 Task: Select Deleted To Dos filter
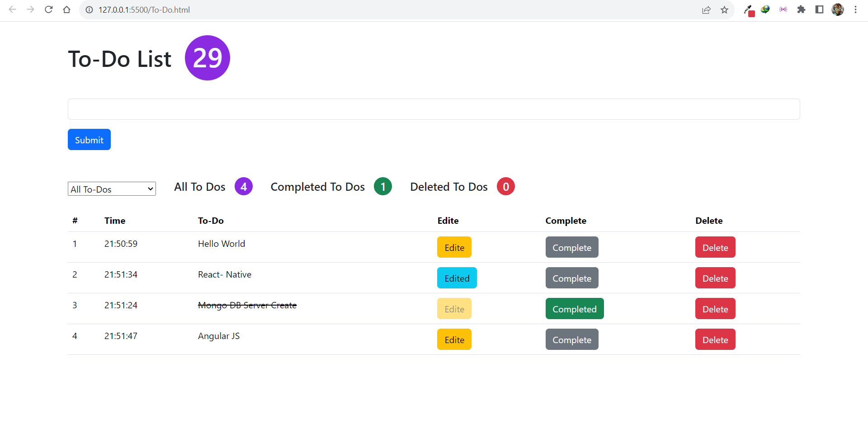tap(448, 186)
